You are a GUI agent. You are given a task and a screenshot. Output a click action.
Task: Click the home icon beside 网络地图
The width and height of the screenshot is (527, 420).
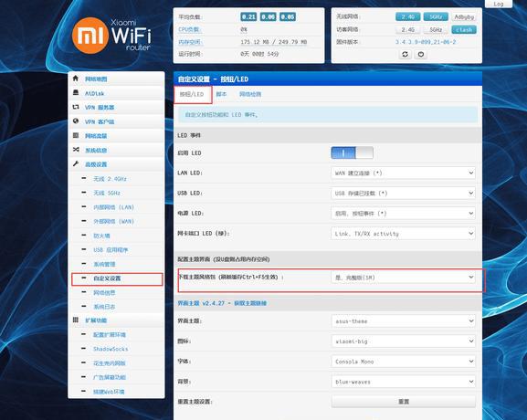[76, 79]
